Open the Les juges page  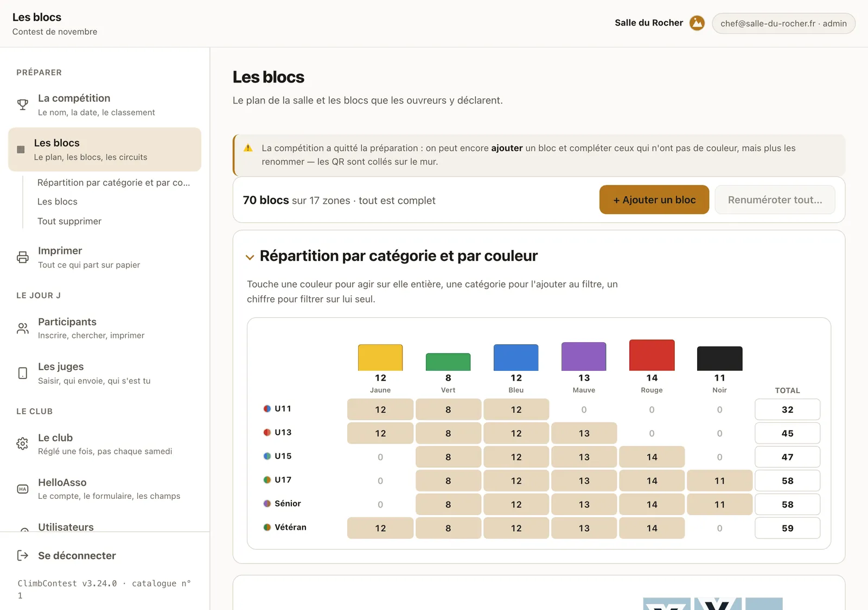105,373
